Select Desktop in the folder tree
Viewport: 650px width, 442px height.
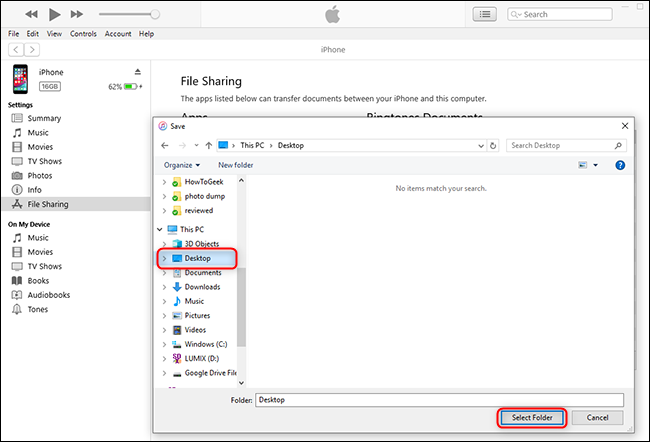(x=197, y=259)
